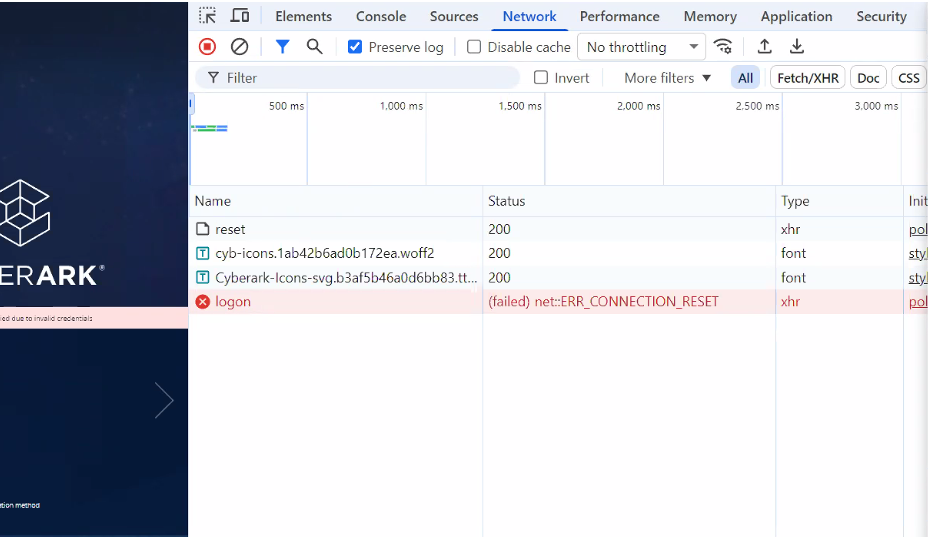The width and height of the screenshot is (928, 537).
Task: Select the Network tab
Action: 529,17
